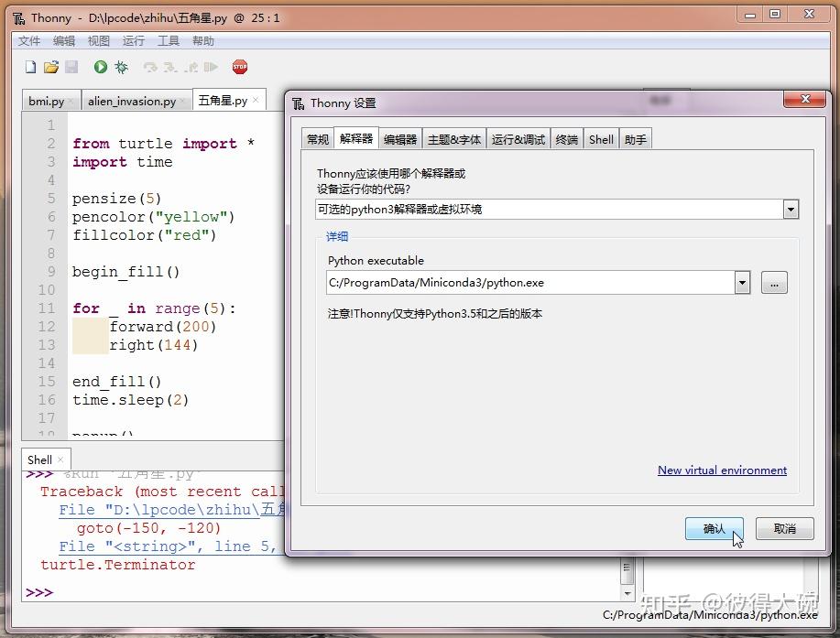Open the interpreter type dropdown
840x638 pixels.
point(790,210)
